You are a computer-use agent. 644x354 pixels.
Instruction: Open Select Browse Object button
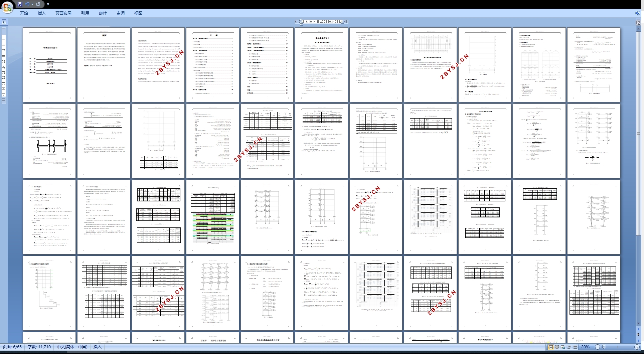click(x=638, y=334)
